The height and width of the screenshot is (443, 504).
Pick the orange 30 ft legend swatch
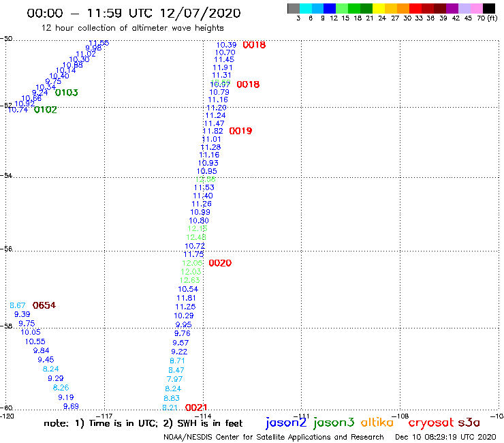(403, 8)
